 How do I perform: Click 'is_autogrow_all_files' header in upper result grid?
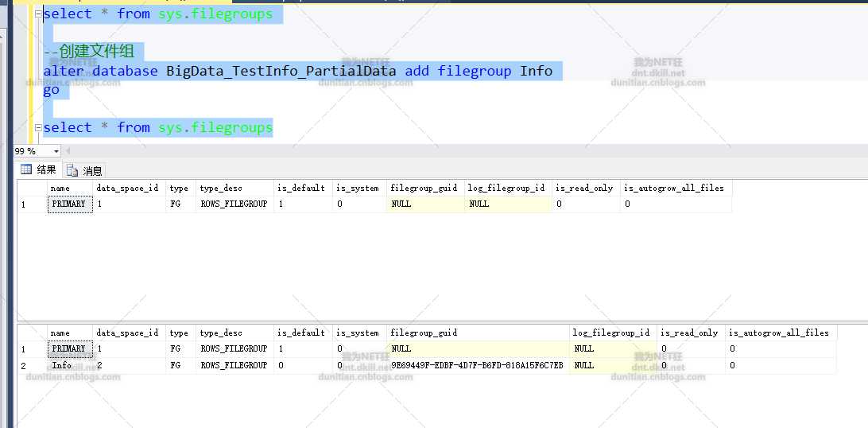pos(676,188)
